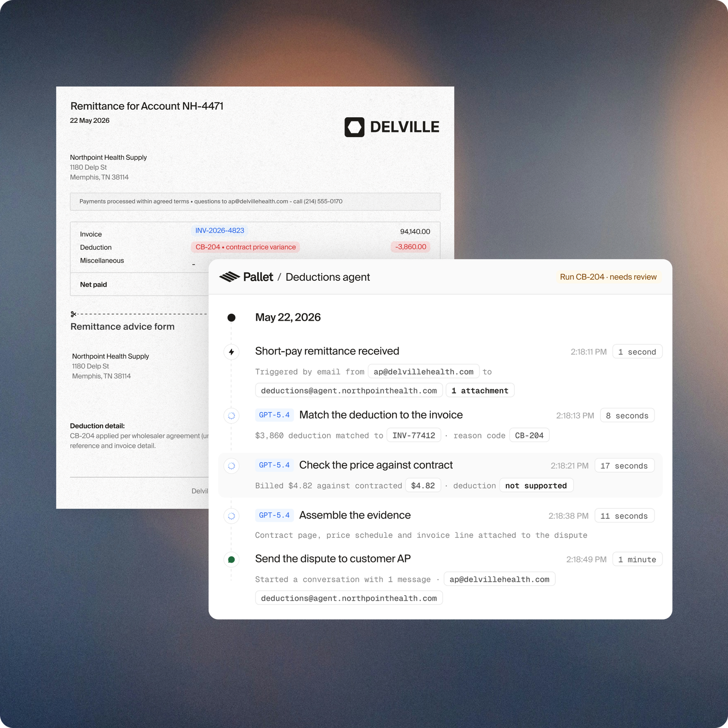The width and height of the screenshot is (728, 728).
Task: Click the Northpoint Health Supply address at top
Action: coord(108,167)
